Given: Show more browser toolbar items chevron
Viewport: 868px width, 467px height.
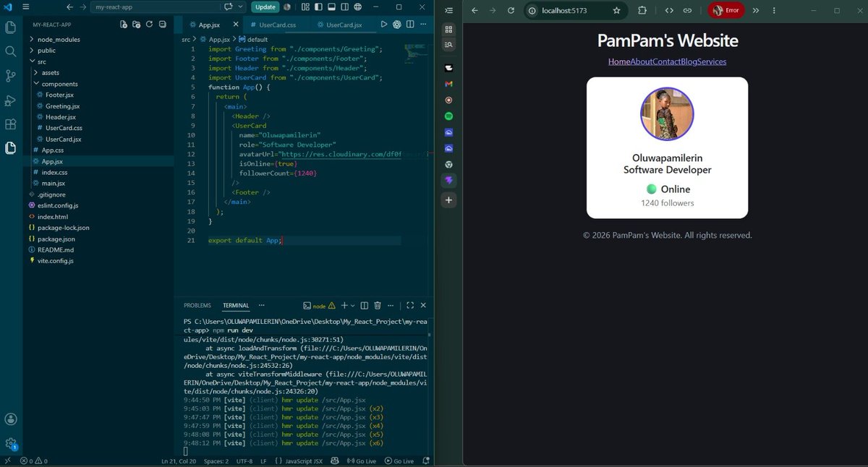Looking at the screenshot, I should [755, 11].
